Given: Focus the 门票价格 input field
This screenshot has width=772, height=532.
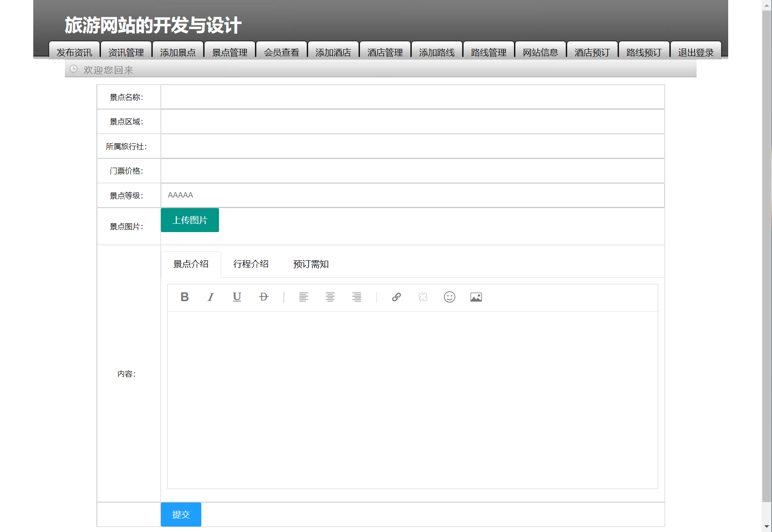Looking at the screenshot, I should point(412,171).
